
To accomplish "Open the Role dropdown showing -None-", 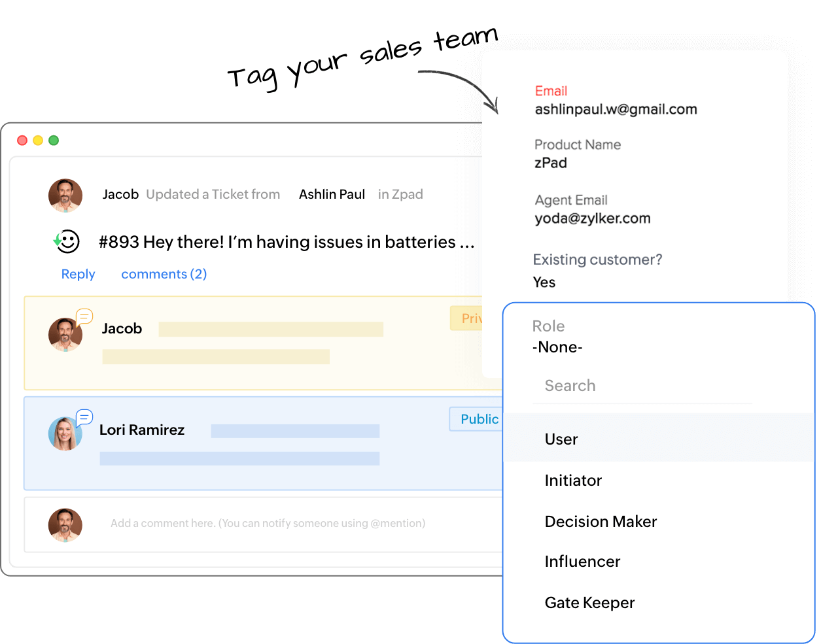I will click(x=557, y=347).
